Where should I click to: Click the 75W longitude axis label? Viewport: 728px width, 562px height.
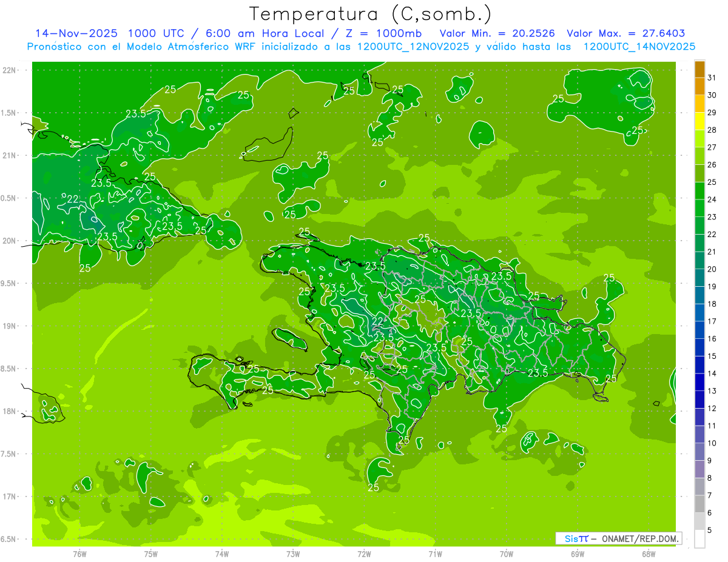point(150,554)
